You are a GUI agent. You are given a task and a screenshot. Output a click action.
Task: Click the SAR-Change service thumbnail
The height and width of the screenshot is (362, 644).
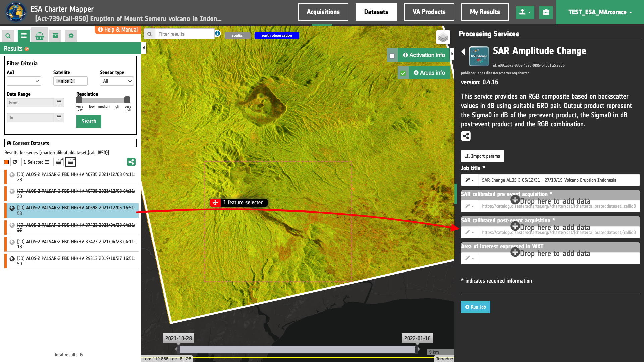479,56
